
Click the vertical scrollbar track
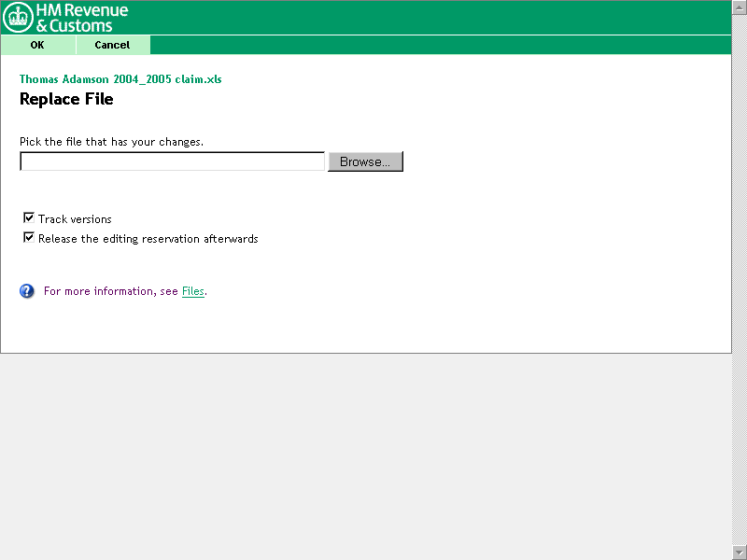[740, 280]
